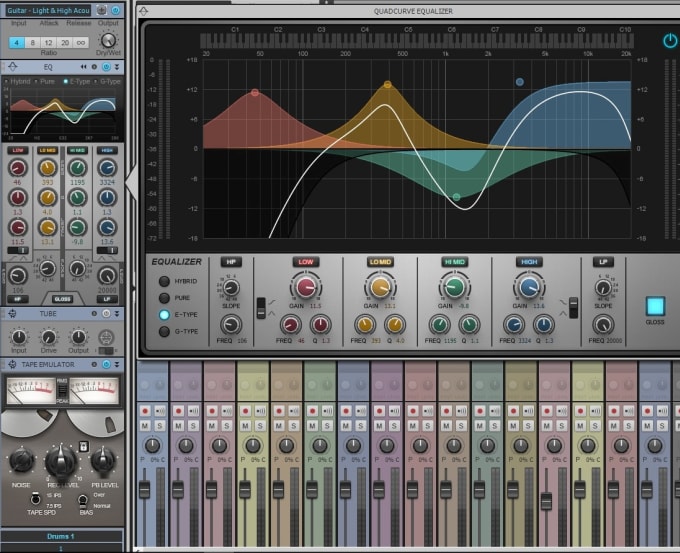This screenshot has width=680, height=553.
Task: Flip the tape BIAS switch
Action: 83,501
